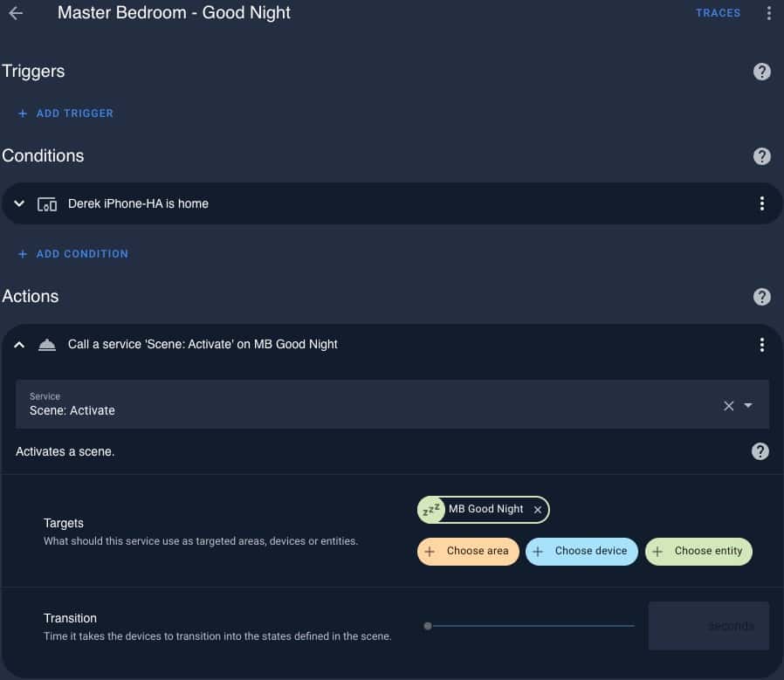Image resolution: width=784 pixels, height=680 pixels.
Task: Open the Derek iPhone-HA condition options menu
Action: tap(761, 203)
